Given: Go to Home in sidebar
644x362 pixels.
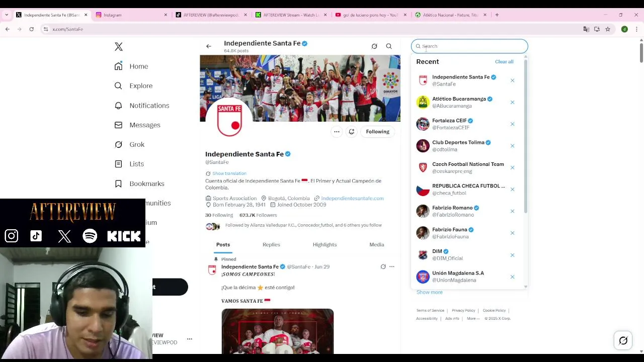Looking at the screenshot, I should point(131,66).
